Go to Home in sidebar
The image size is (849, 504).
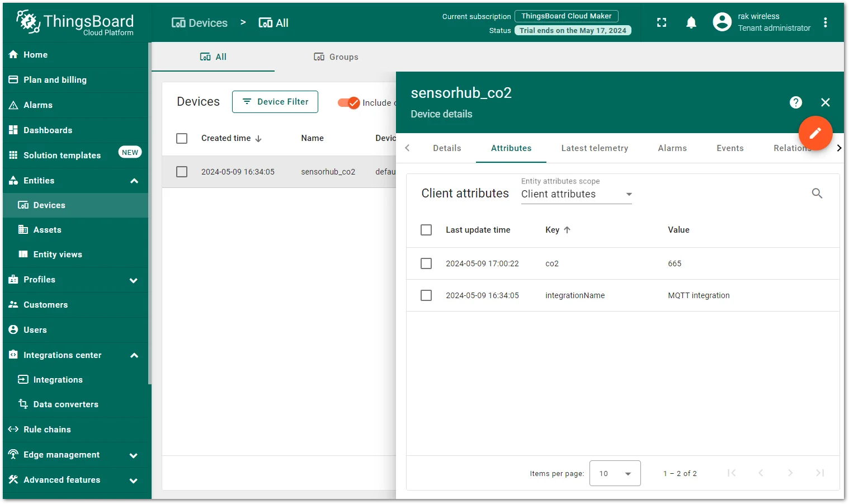point(76,55)
